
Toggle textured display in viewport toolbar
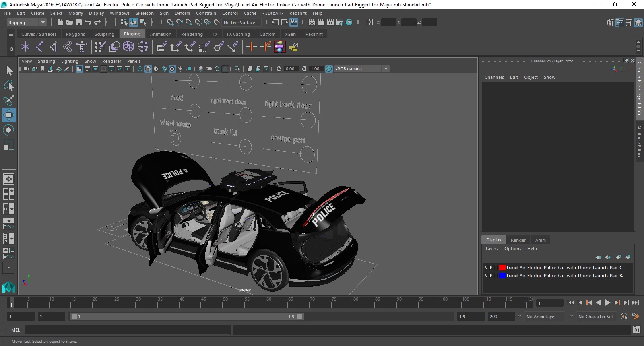coord(172,69)
